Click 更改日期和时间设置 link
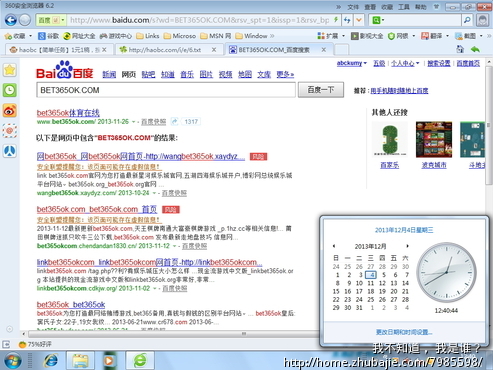 (x=404, y=332)
